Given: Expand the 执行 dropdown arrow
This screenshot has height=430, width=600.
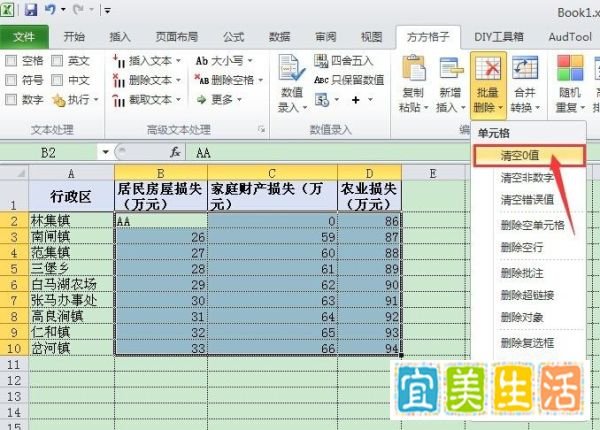Looking at the screenshot, I should [96, 100].
